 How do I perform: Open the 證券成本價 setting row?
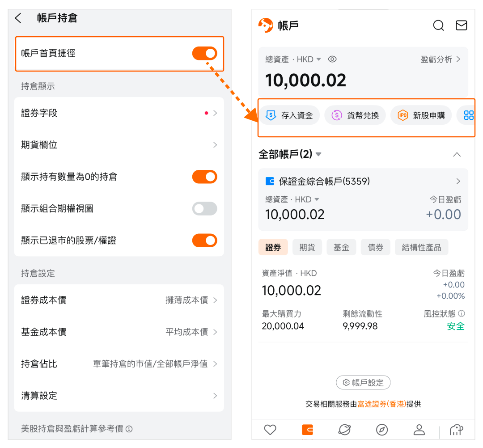[119, 300]
